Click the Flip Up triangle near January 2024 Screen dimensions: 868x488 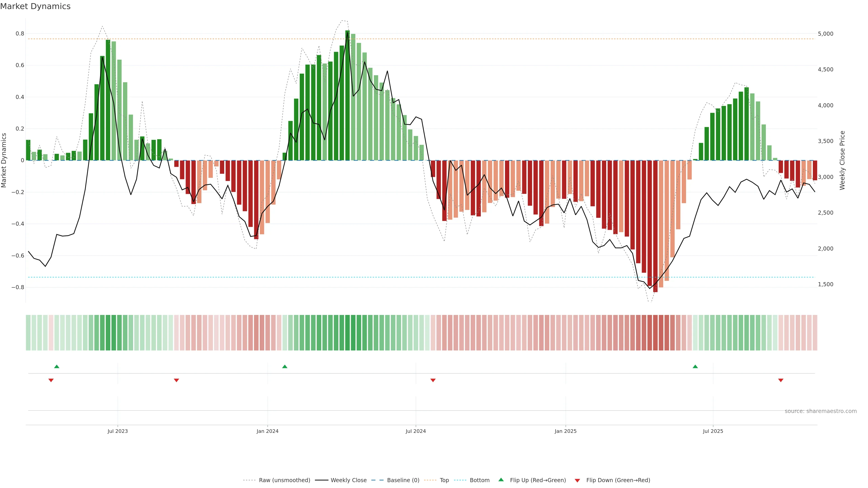pos(285,366)
